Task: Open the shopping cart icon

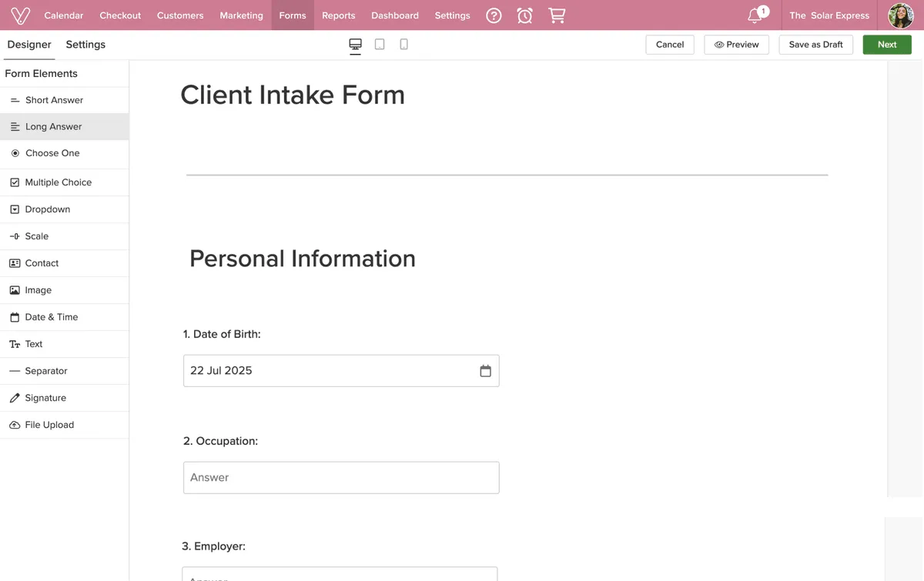Action: [556, 15]
